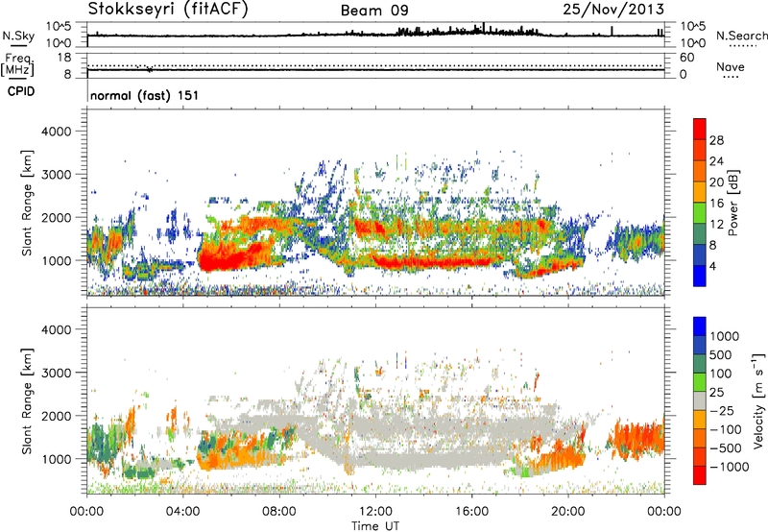Click the red segment of Power colorbar

(x=700, y=129)
